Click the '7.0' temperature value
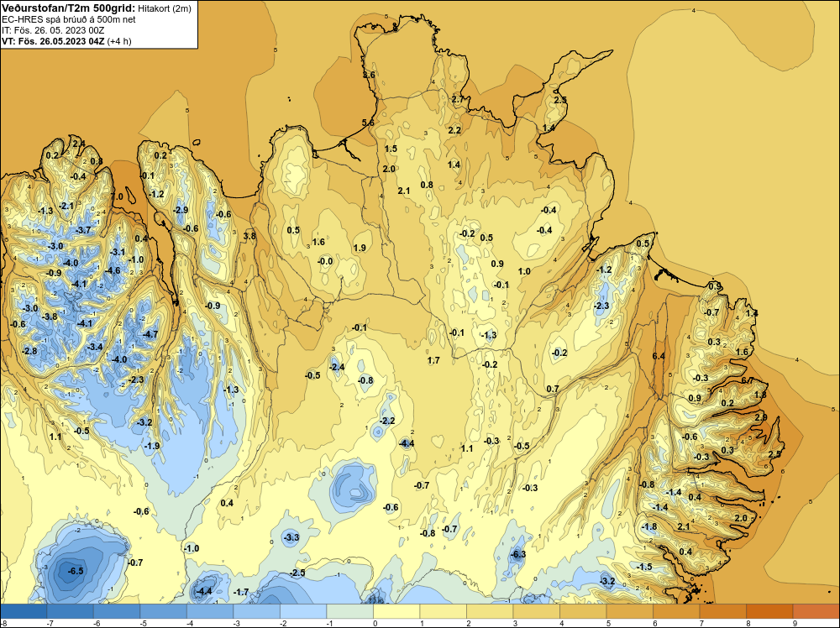Image resolution: width=840 pixels, height=628 pixels. 117,196
